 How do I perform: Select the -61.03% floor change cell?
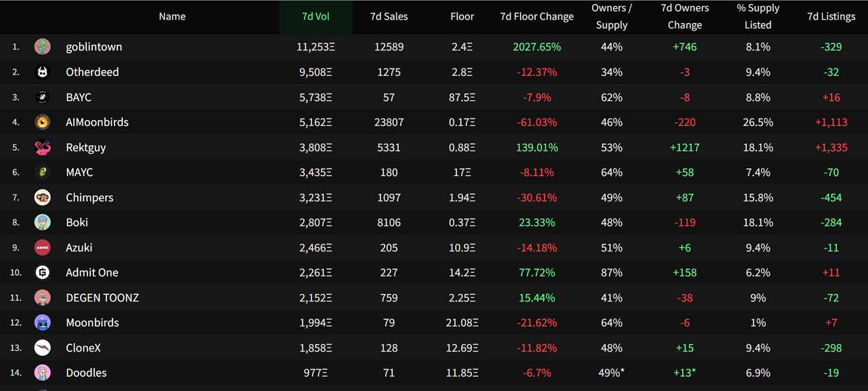click(x=537, y=122)
